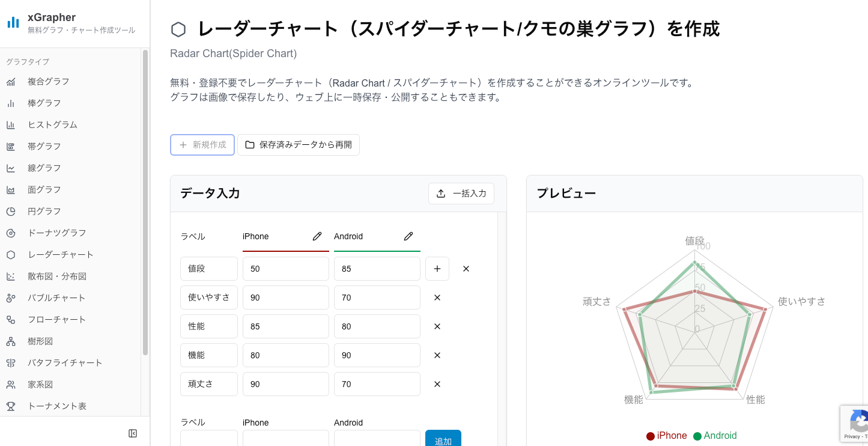Select the 複合グラフ chart type icon
Viewport: 868px width, 446px height.
pos(11,81)
